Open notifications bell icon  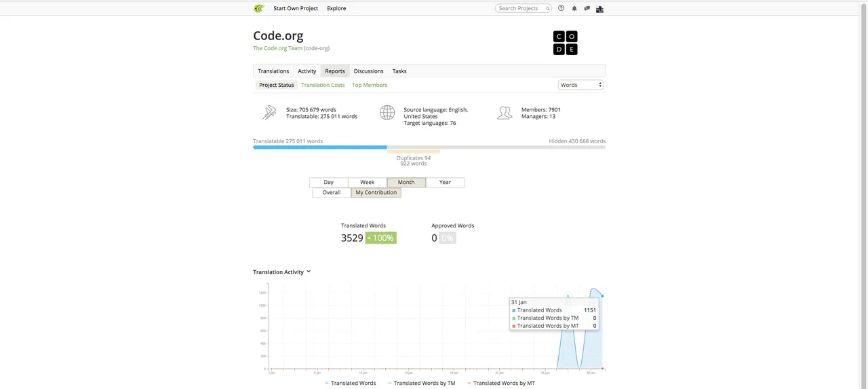click(x=574, y=9)
